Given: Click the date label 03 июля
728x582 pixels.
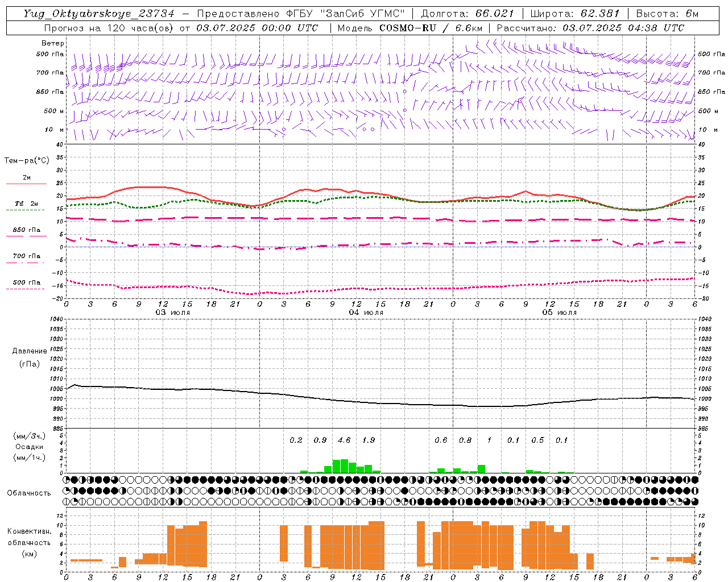Looking at the screenshot, I should pyautogui.click(x=173, y=313).
